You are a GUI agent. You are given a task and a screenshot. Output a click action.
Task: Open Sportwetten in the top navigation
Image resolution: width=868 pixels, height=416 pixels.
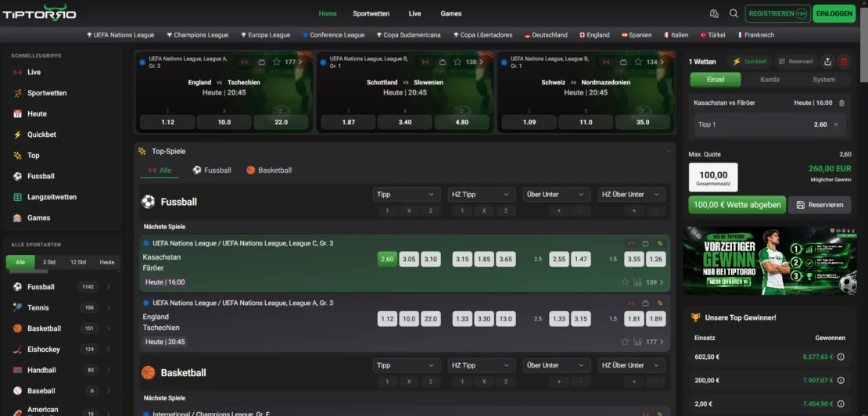(x=371, y=14)
